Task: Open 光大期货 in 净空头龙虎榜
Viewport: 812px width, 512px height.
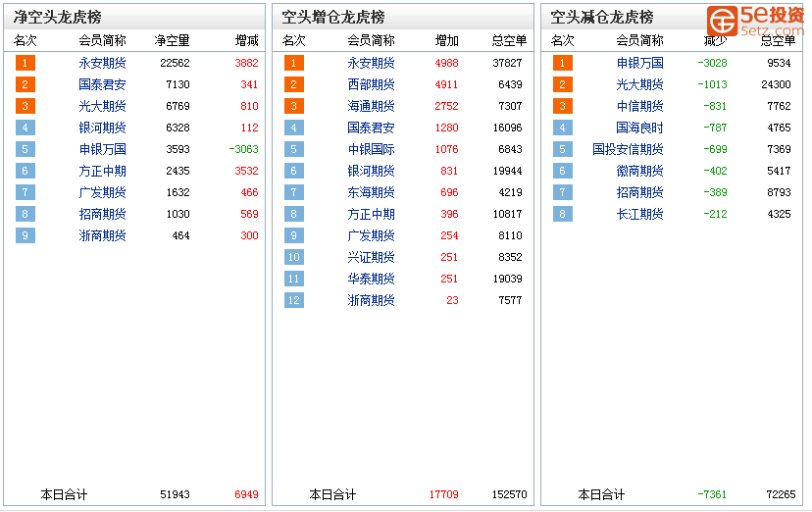Action: point(102,106)
